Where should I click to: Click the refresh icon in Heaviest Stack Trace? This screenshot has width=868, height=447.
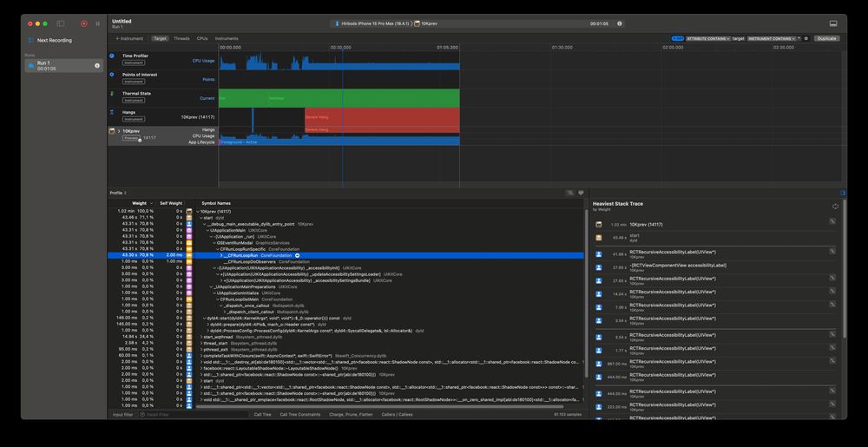tap(835, 207)
